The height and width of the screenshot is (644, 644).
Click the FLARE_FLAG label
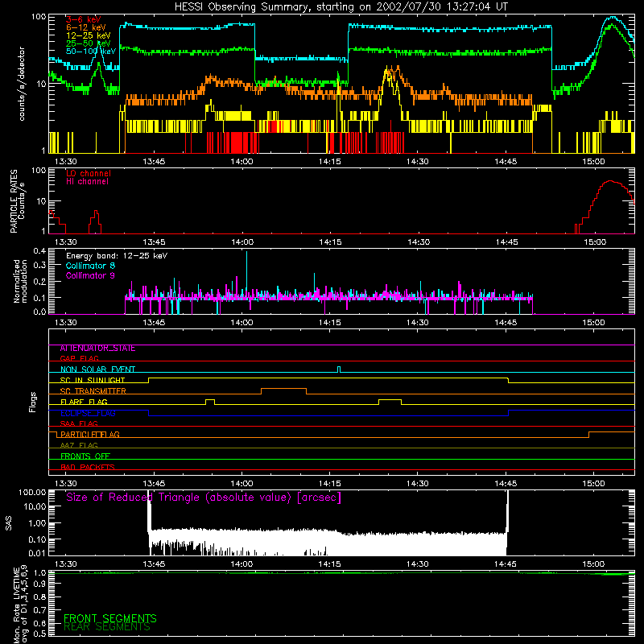point(84,402)
